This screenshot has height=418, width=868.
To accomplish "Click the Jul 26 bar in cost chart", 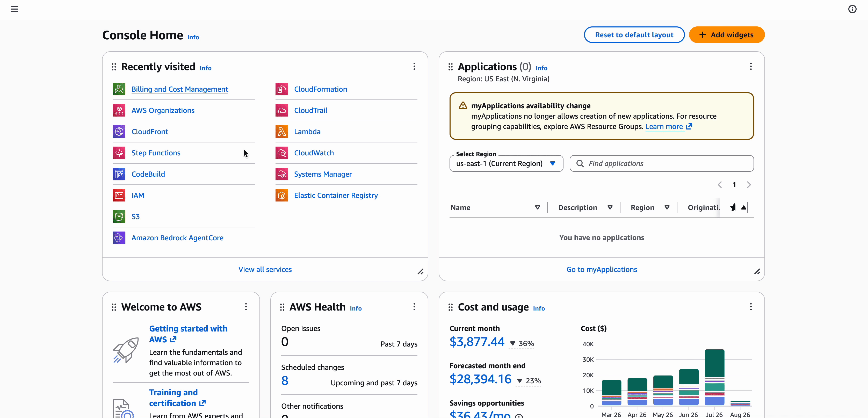I will (714, 377).
